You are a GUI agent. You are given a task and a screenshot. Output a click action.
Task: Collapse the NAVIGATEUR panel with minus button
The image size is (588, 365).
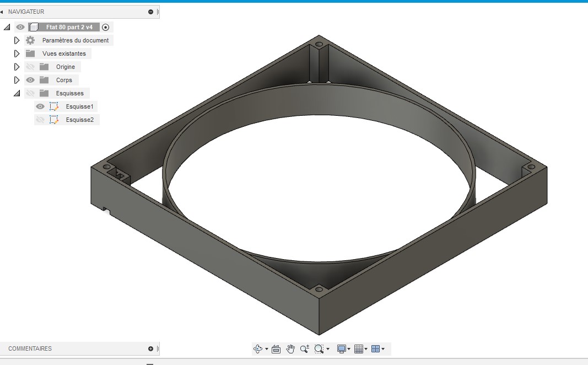151,12
